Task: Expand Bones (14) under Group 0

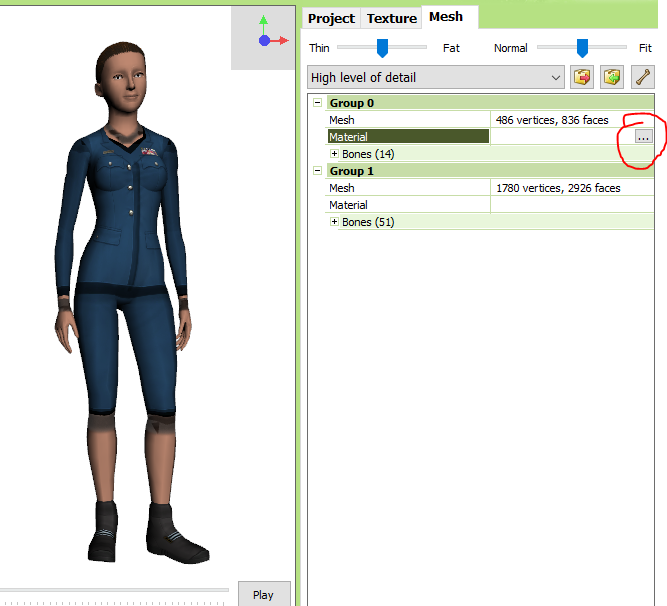Action: click(334, 154)
